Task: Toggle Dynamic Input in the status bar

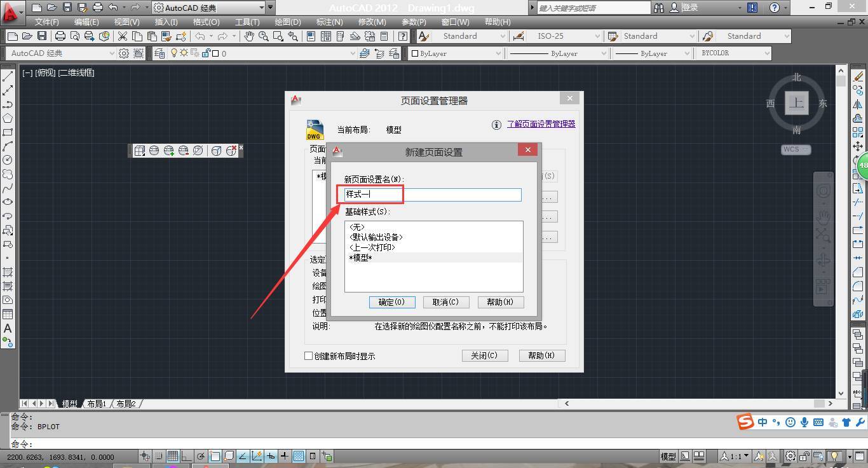Action: point(271,456)
